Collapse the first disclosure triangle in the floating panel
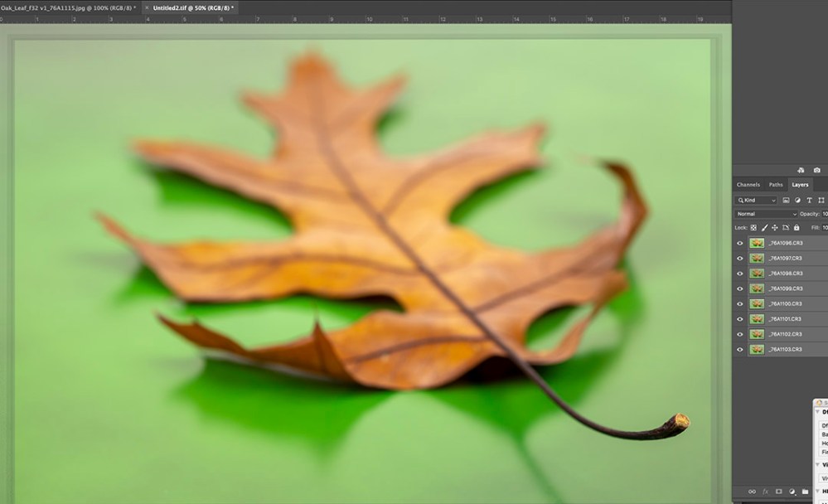This screenshot has width=828, height=504. coord(819,412)
